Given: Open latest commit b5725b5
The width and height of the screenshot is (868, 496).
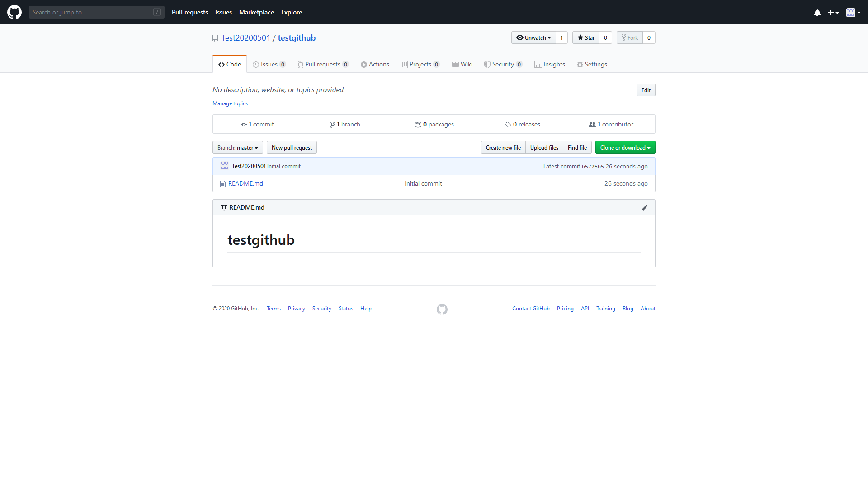Looking at the screenshot, I should click(593, 167).
